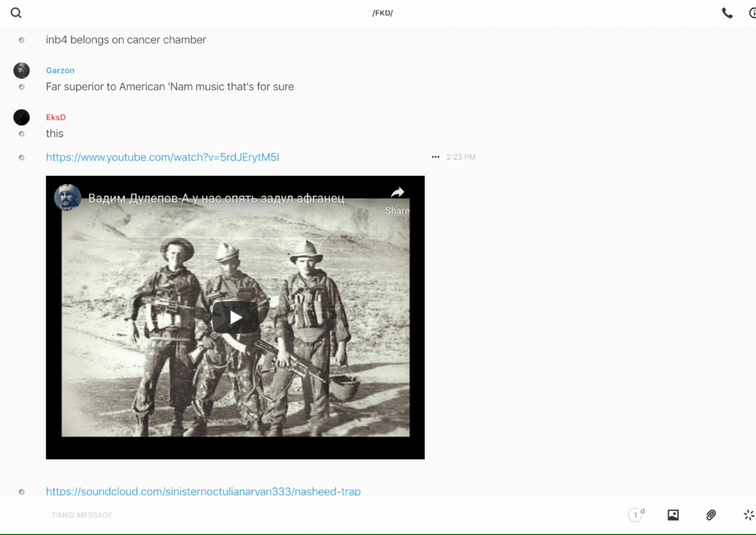Open the YouTube watch link

click(163, 157)
